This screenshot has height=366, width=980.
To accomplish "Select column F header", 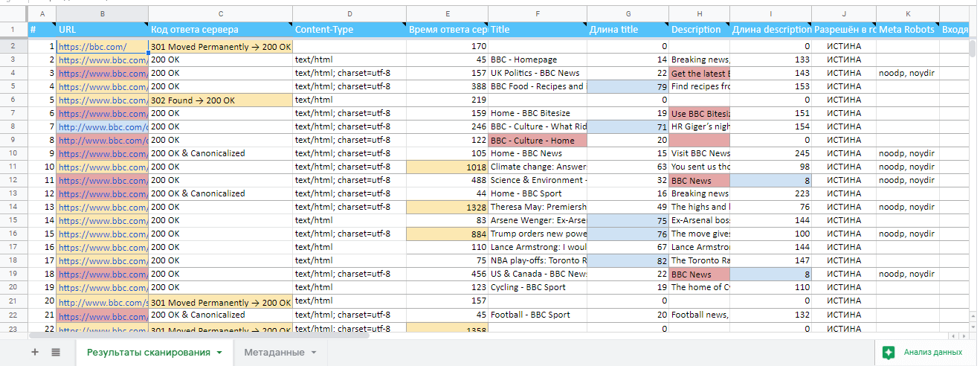I will point(537,13).
